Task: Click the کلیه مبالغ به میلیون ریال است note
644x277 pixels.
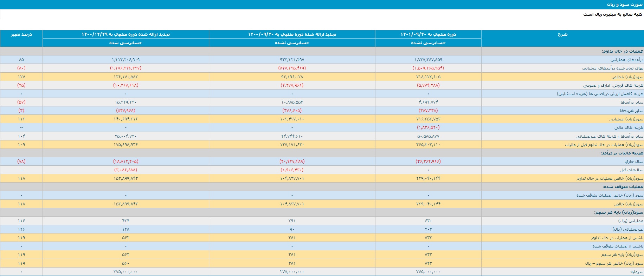Action: click(x=612, y=14)
